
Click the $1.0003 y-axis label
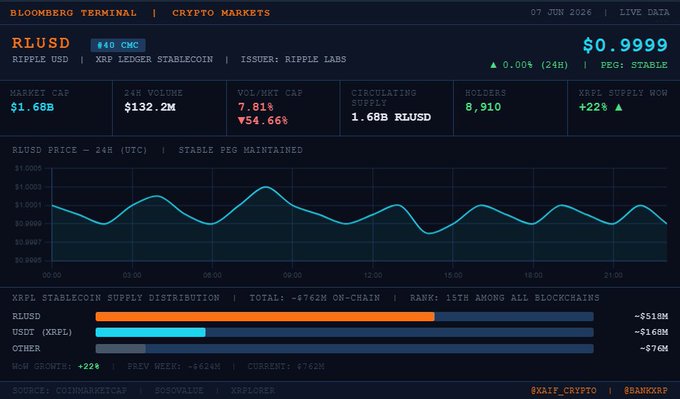click(28, 187)
